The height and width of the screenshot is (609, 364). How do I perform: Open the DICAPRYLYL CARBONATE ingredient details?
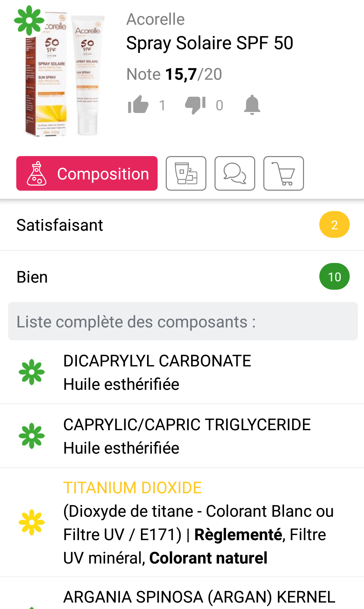(157, 372)
